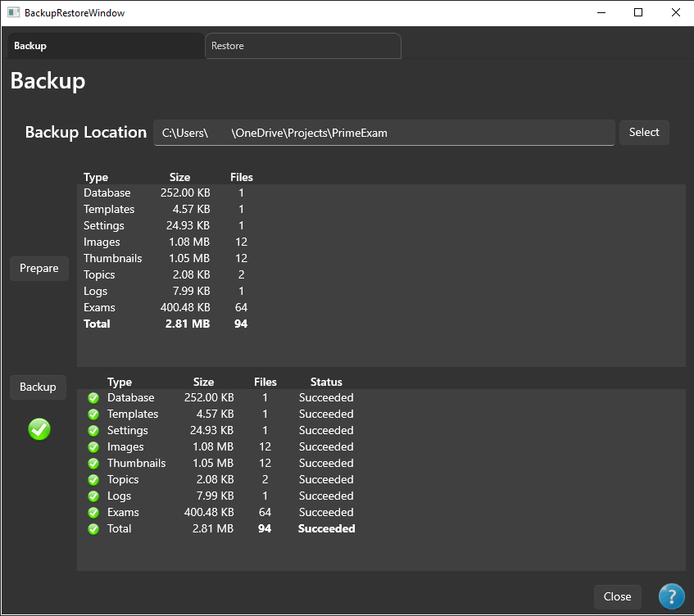
Task: Click the large Backup page heading
Action: [48, 81]
